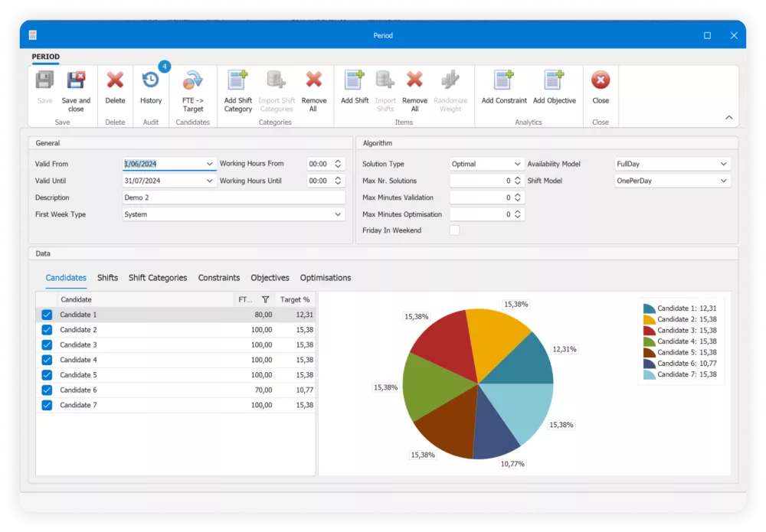Switch to the Shift Categories tab
This screenshot has width=766, height=532.
tap(158, 278)
